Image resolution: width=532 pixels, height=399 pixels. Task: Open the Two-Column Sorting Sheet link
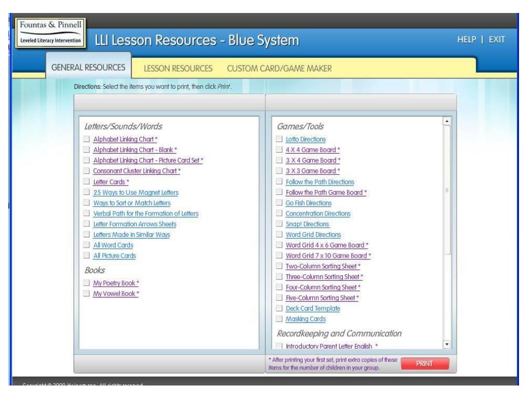point(323,266)
